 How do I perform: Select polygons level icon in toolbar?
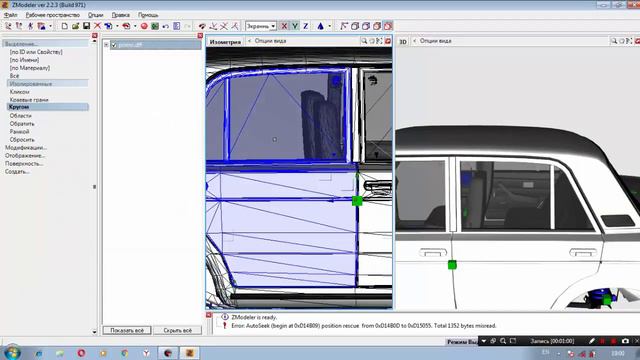tap(30, 26)
